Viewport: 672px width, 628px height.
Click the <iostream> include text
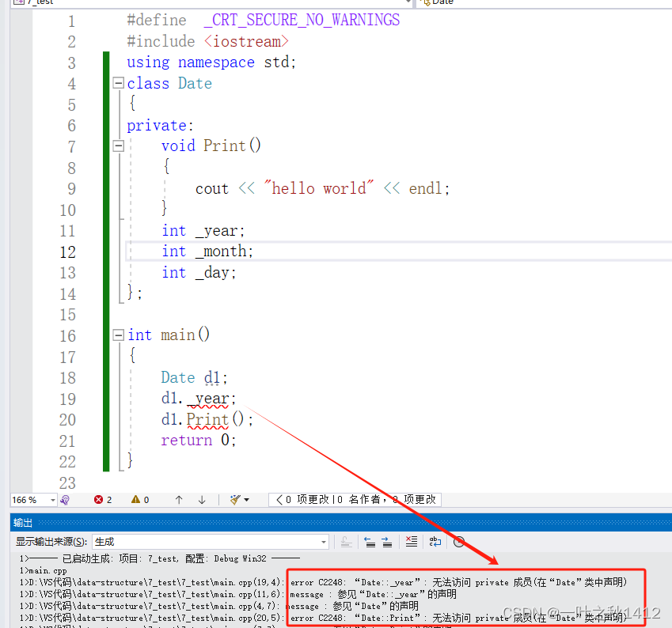point(246,42)
